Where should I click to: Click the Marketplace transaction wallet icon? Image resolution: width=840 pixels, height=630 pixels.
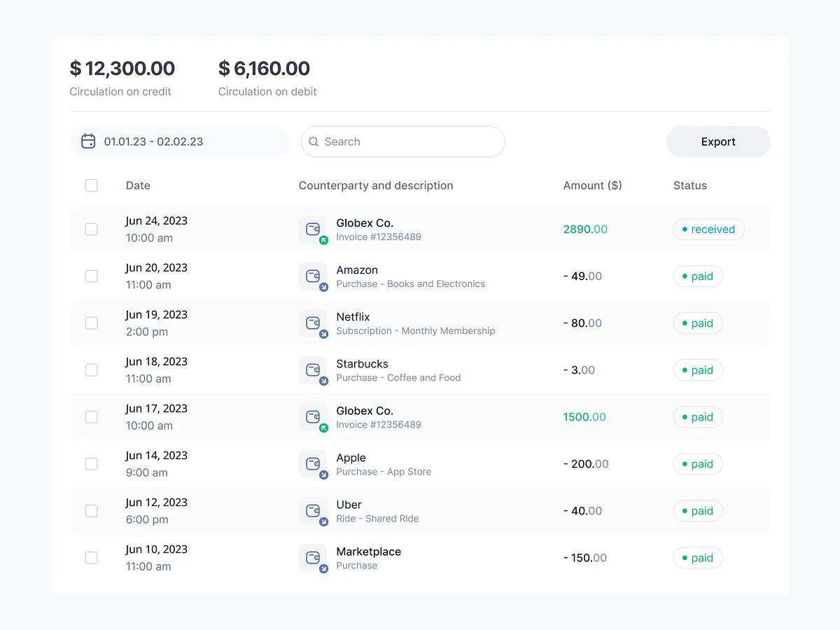pos(313,558)
